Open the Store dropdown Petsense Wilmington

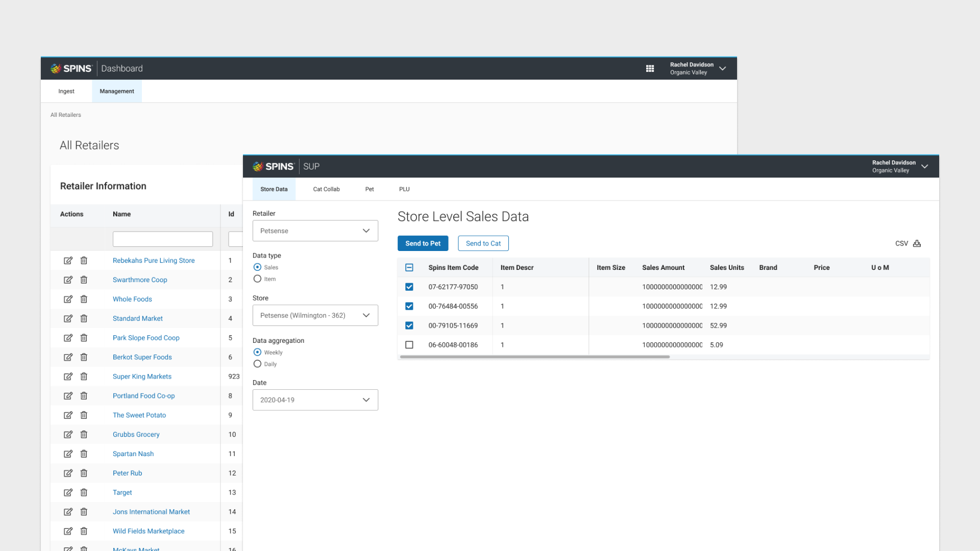pyautogui.click(x=315, y=316)
